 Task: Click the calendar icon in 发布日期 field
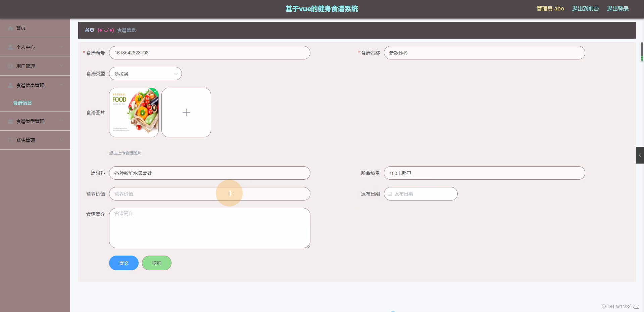[389, 194]
